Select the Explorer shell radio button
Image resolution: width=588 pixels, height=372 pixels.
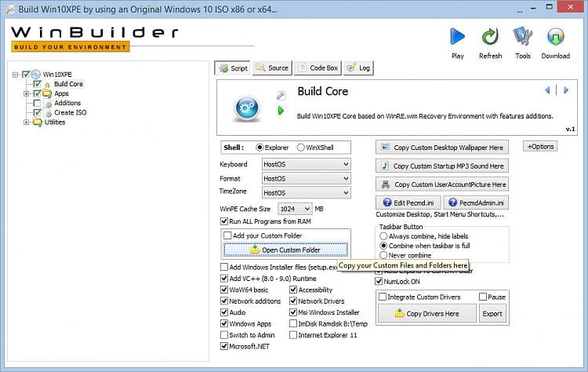260,148
